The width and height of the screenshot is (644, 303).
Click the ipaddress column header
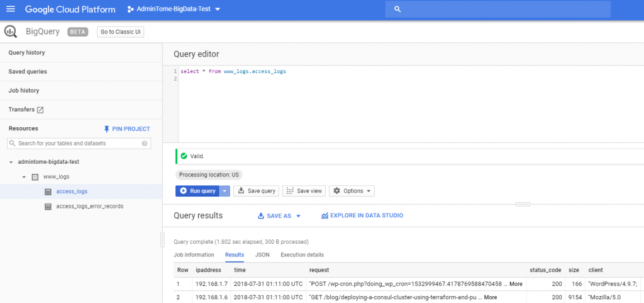point(208,270)
